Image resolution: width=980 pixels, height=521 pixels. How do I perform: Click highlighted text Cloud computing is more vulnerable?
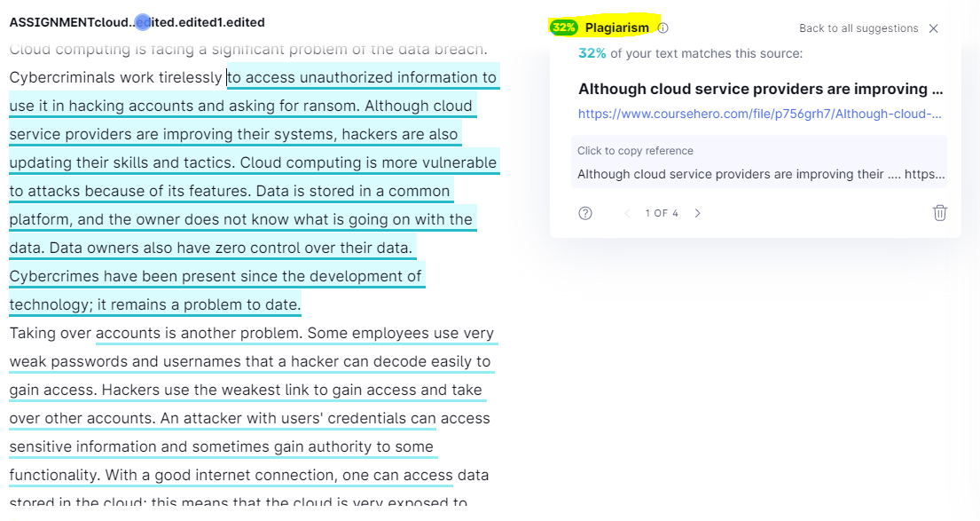click(x=368, y=162)
